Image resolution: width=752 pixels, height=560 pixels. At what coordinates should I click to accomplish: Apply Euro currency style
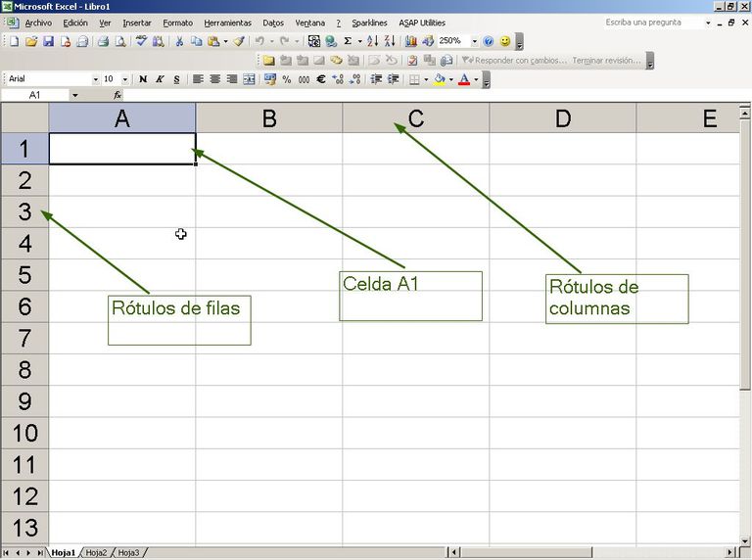tap(321, 79)
